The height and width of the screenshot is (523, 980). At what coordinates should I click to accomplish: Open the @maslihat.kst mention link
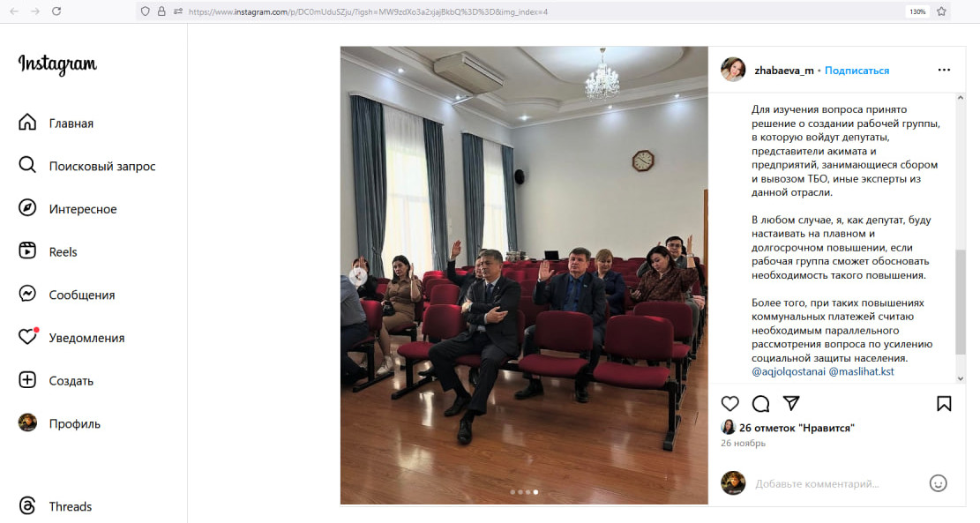pos(861,371)
